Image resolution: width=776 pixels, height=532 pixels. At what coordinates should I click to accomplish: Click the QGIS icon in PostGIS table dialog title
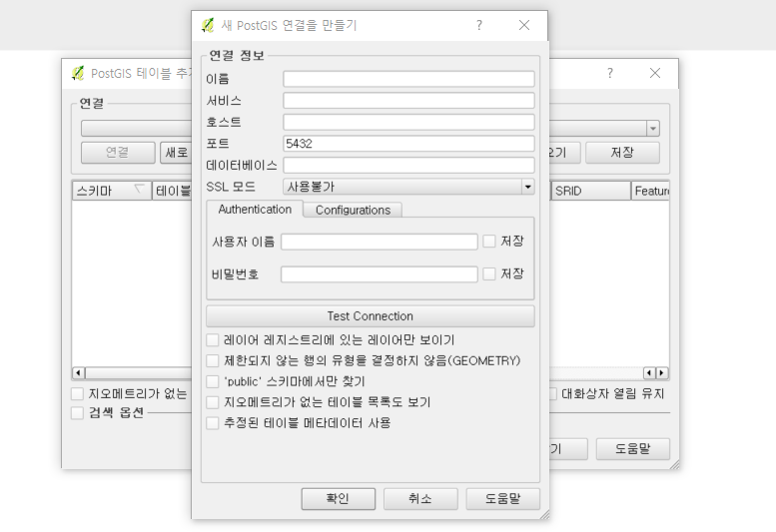pos(78,73)
